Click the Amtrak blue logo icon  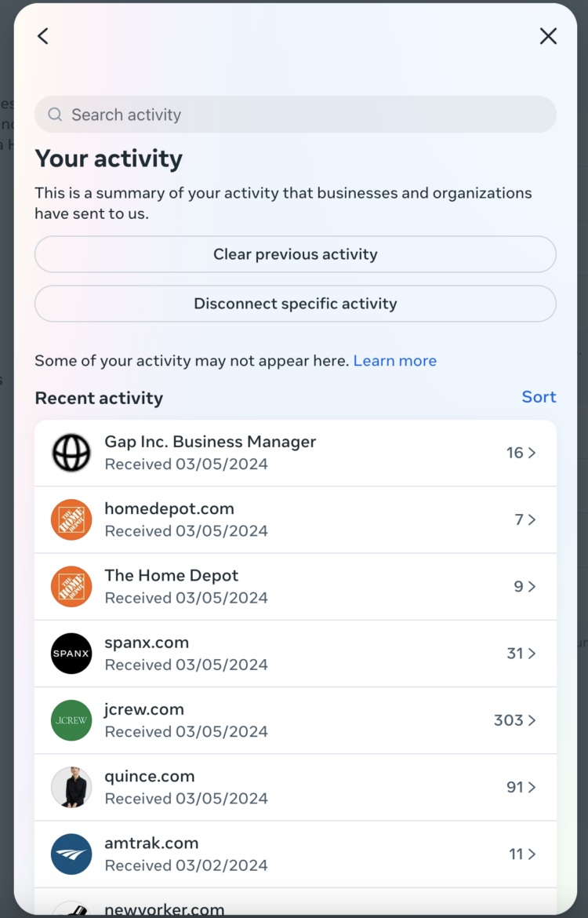pyautogui.click(x=71, y=854)
